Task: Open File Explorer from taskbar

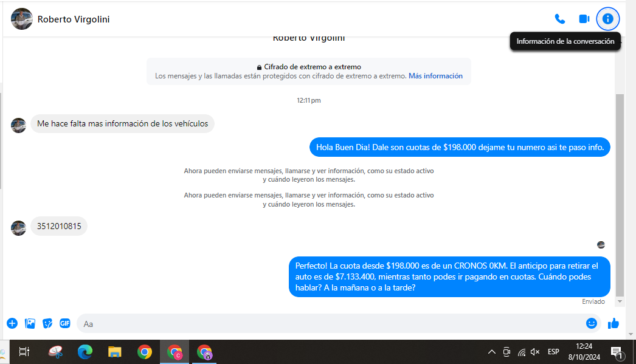Action: click(115, 352)
